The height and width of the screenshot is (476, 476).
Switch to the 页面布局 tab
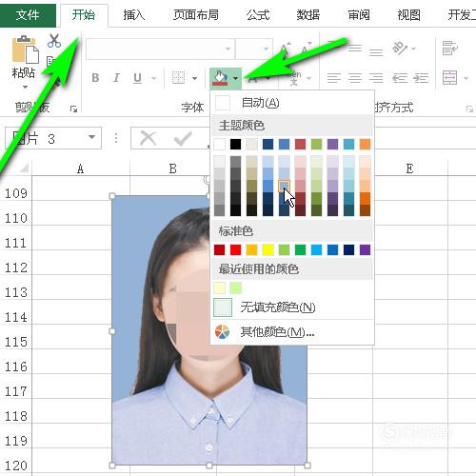click(196, 15)
